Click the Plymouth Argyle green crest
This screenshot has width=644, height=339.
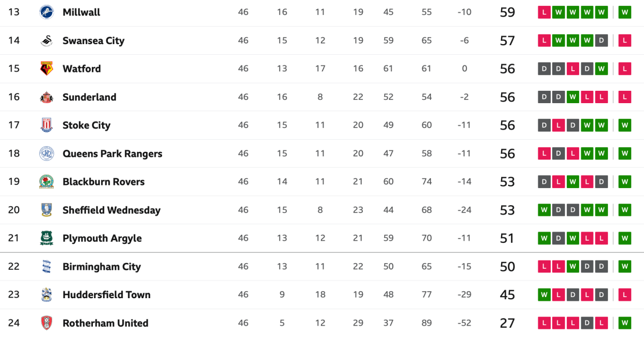[x=47, y=238]
